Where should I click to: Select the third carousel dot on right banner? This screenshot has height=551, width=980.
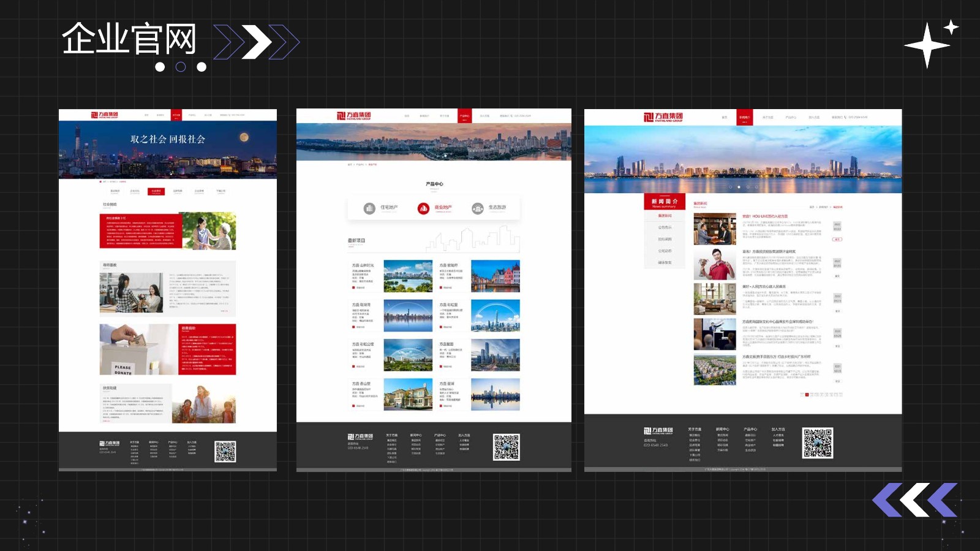point(747,187)
